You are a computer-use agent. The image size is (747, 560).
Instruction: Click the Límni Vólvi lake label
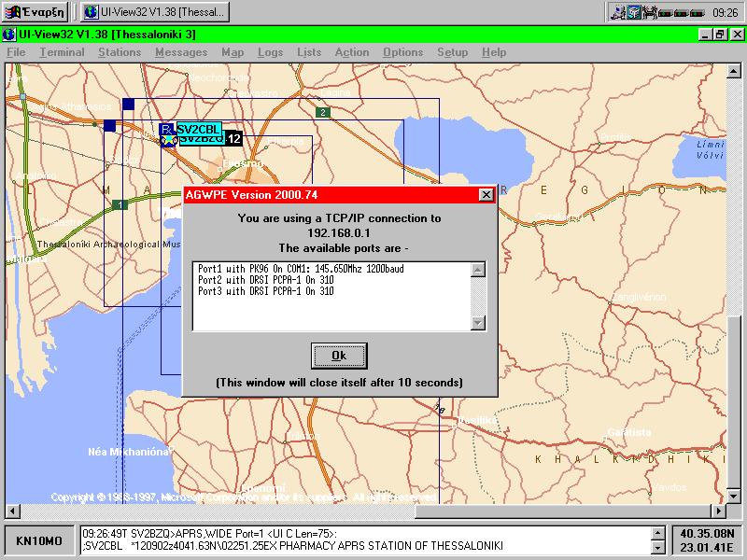(711, 149)
